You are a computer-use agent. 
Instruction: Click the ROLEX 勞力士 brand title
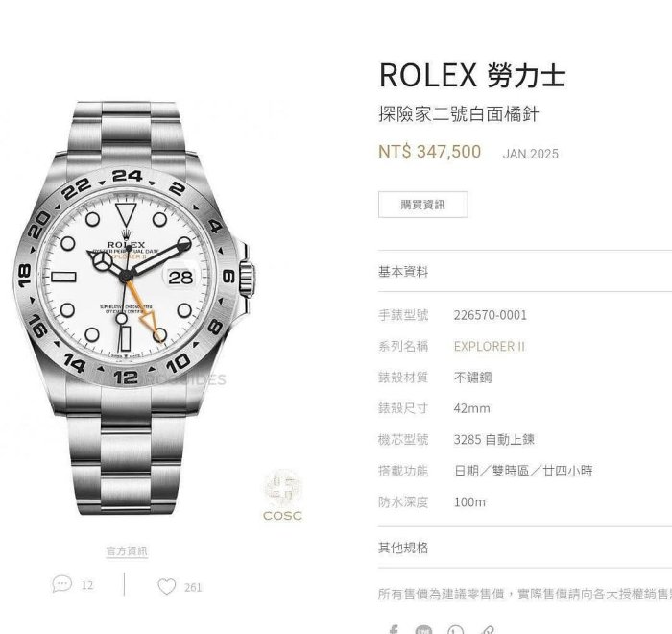click(472, 75)
